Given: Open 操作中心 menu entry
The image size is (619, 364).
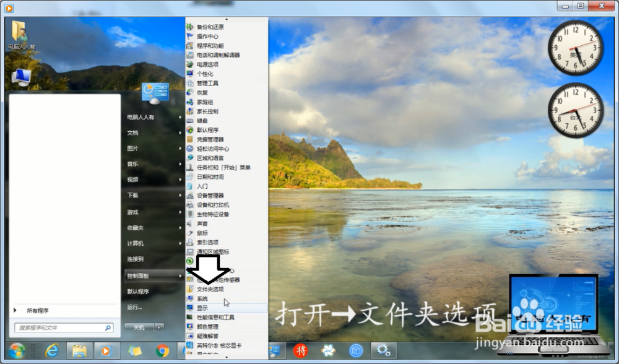Looking at the screenshot, I should point(207,37).
